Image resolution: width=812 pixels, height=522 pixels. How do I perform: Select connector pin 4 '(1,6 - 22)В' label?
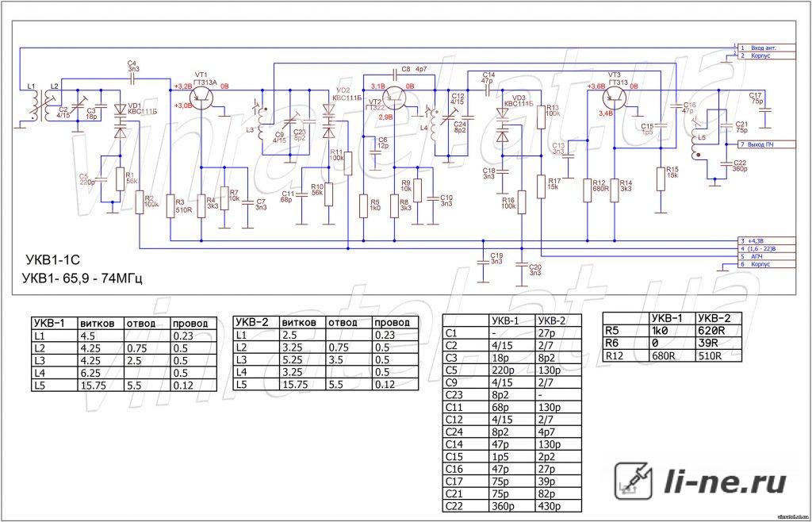point(767,249)
